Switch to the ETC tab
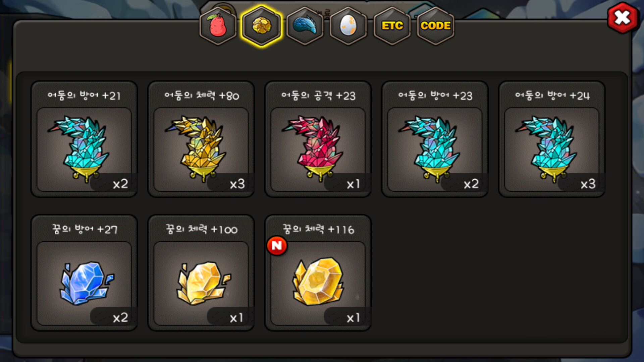The height and width of the screenshot is (362, 644). [x=392, y=26]
